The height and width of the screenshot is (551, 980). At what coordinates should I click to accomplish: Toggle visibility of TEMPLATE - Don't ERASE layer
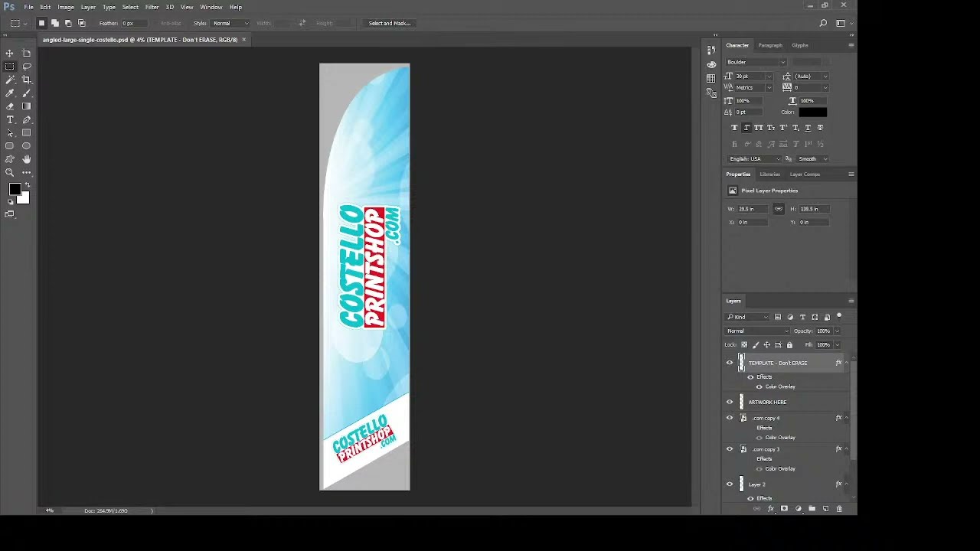tap(730, 363)
